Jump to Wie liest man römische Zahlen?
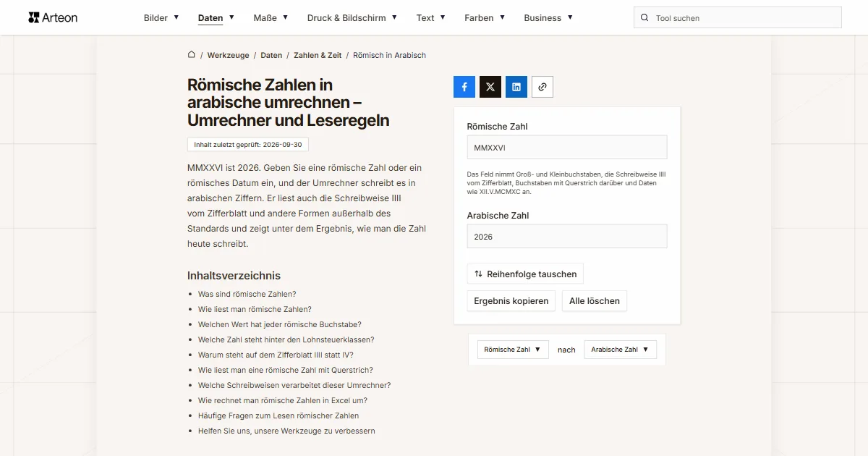868x456 pixels. [x=255, y=309]
